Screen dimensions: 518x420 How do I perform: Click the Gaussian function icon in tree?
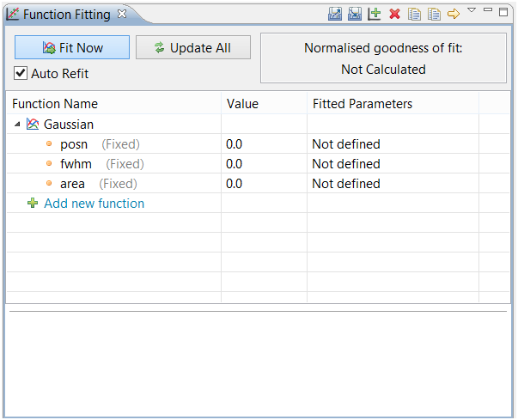(33, 125)
